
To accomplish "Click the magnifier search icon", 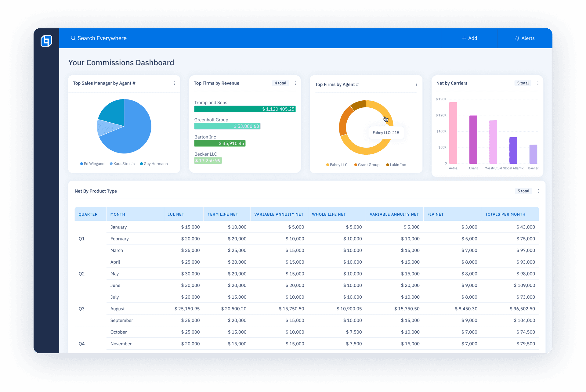I will pos(73,38).
